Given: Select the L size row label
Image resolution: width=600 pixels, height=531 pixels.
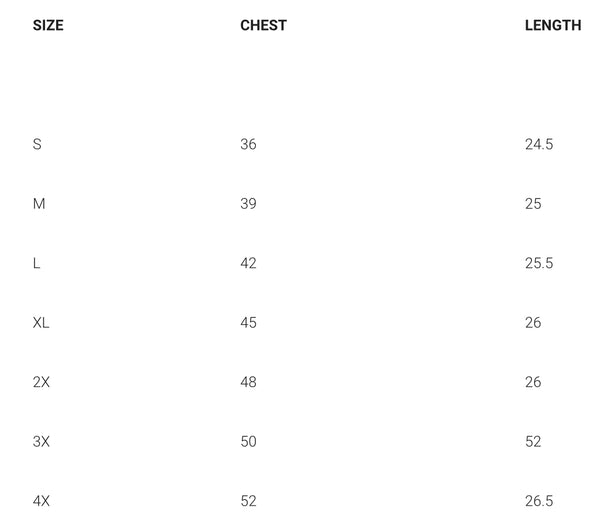Looking at the screenshot, I should [x=36, y=263].
